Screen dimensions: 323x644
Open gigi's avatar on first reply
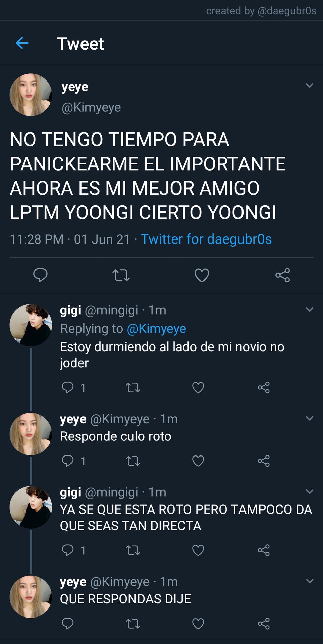[31, 325]
